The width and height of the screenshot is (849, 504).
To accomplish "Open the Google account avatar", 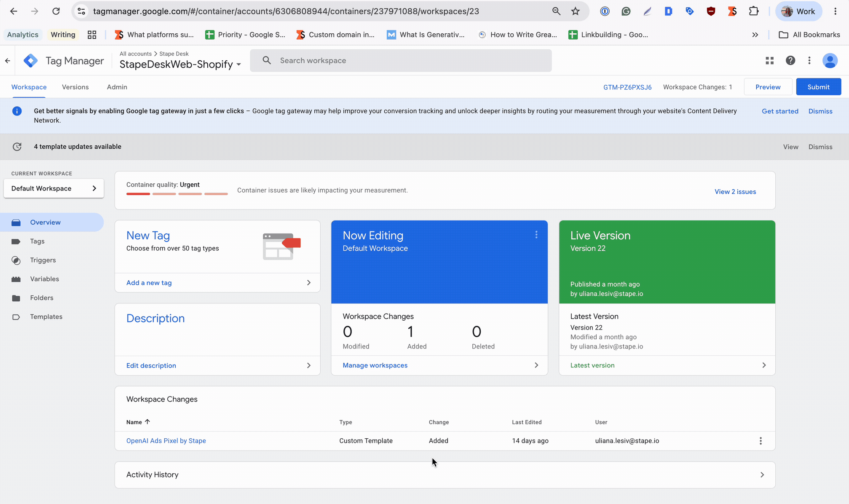I will pyautogui.click(x=830, y=61).
